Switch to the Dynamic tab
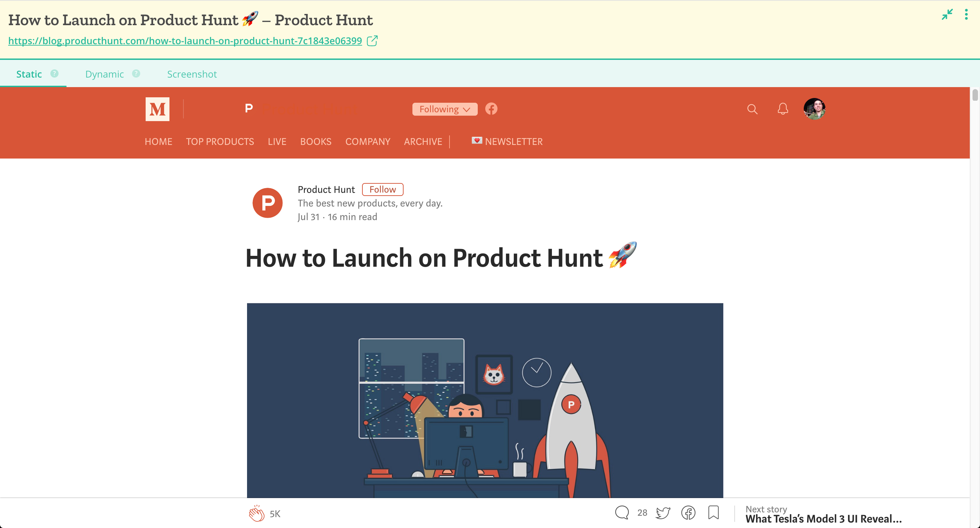The width and height of the screenshot is (980, 528). click(104, 74)
